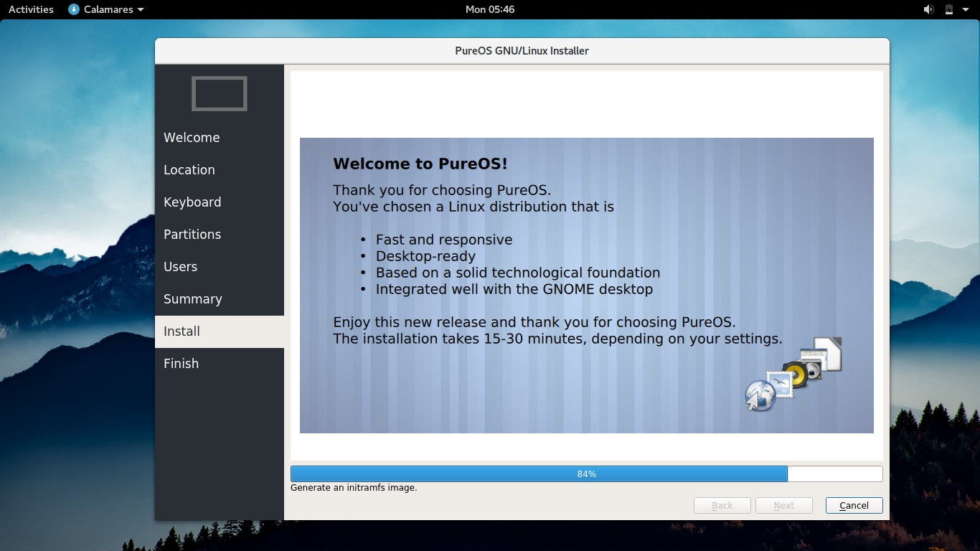The height and width of the screenshot is (551, 980).
Task: Click the disabled Next button
Action: point(784,505)
